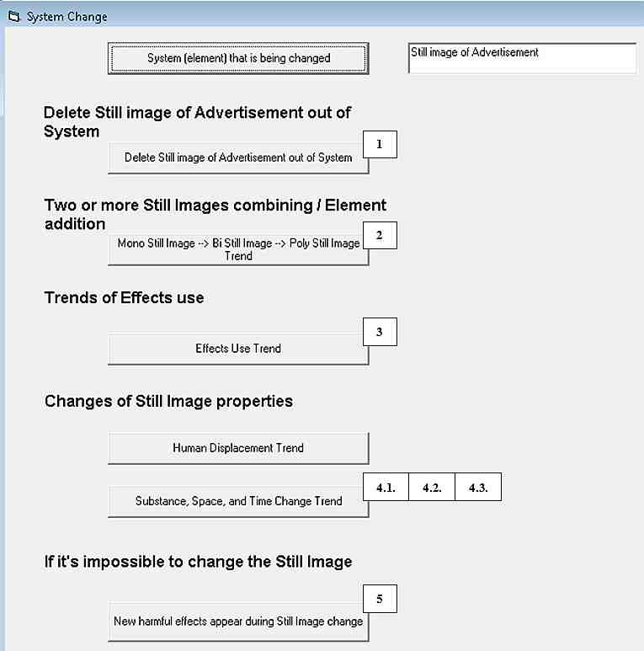The height and width of the screenshot is (651, 644).
Task: Click 'Delete Still image of Advertisement out of System' button
Action: [238, 158]
